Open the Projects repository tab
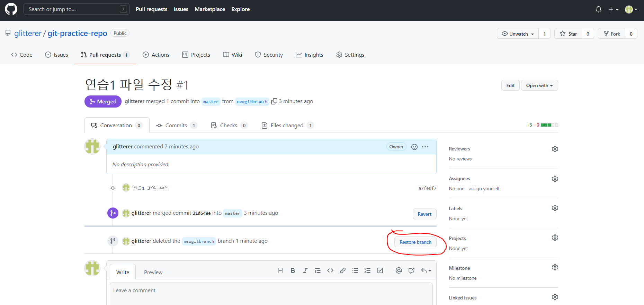 pyautogui.click(x=196, y=55)
